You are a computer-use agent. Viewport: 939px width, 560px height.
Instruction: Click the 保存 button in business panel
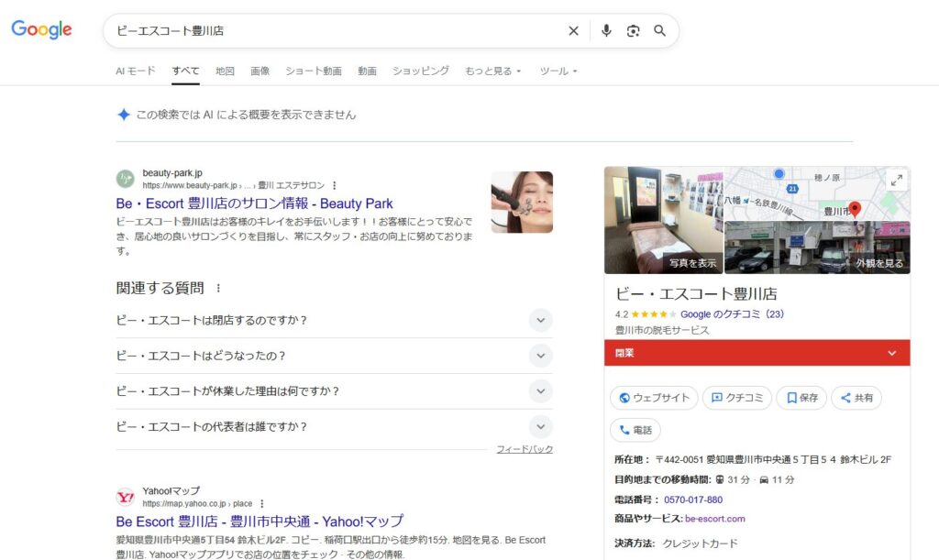coord(801,398)
